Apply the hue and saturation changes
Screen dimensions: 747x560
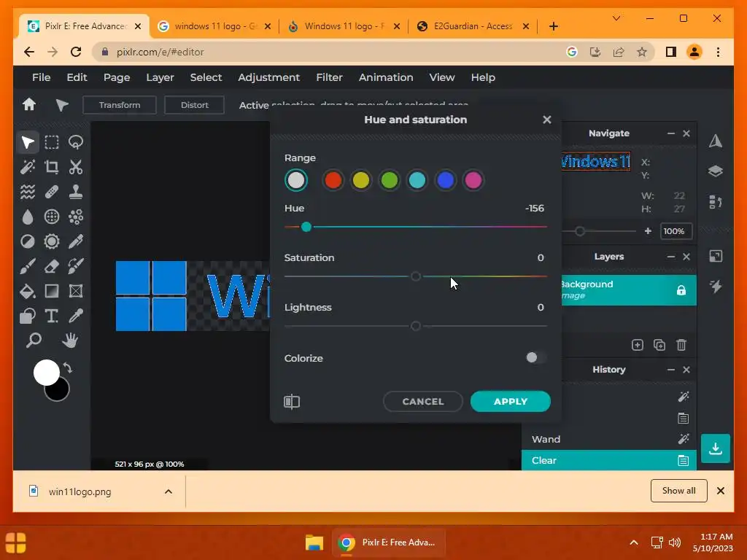coord(510,402)
